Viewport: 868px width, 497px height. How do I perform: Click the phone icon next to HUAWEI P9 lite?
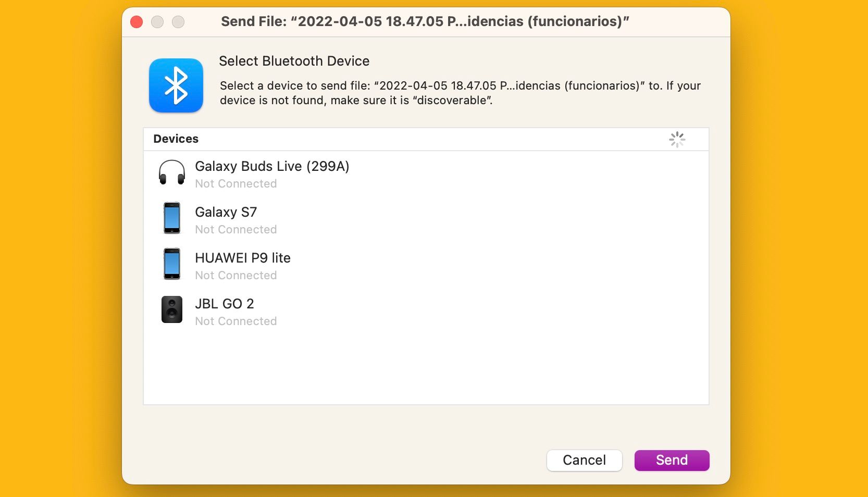171,264
